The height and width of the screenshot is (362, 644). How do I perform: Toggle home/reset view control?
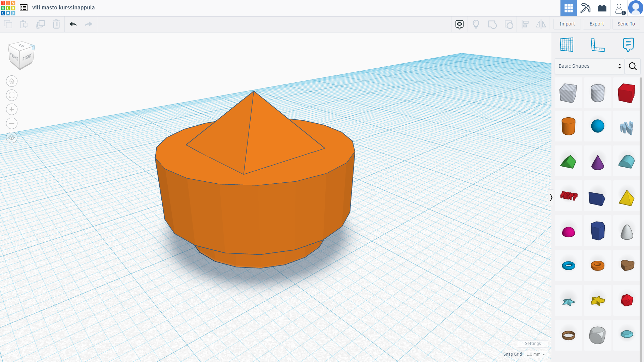[11, 81]
